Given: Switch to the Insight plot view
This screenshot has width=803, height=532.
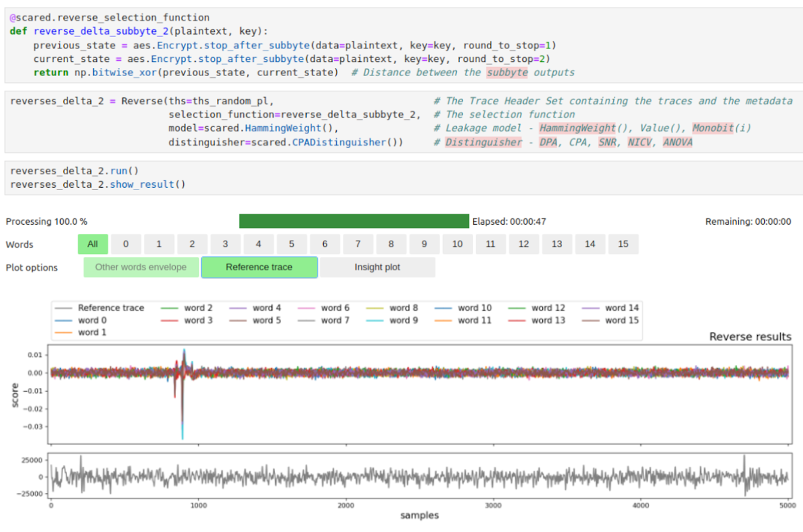Looking at the screenshot, I should point(377,267).
